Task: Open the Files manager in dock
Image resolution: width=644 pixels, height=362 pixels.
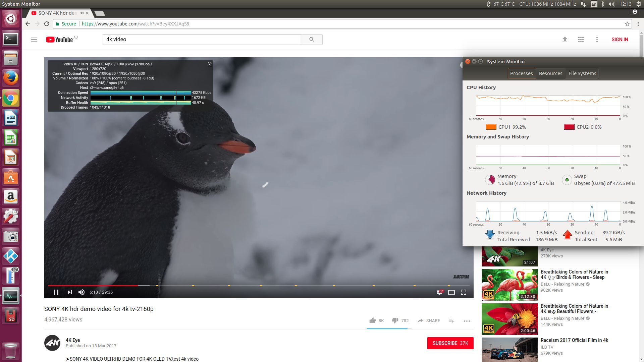Action: (x=11, y=59)
